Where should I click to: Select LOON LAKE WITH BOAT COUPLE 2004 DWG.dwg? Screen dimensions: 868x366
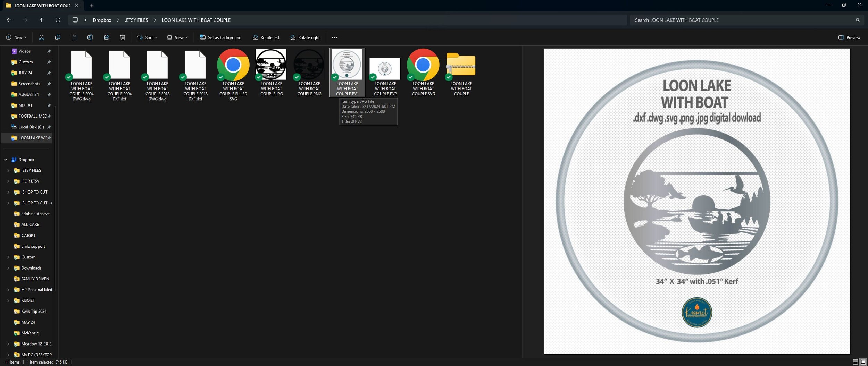coord(82,75)
